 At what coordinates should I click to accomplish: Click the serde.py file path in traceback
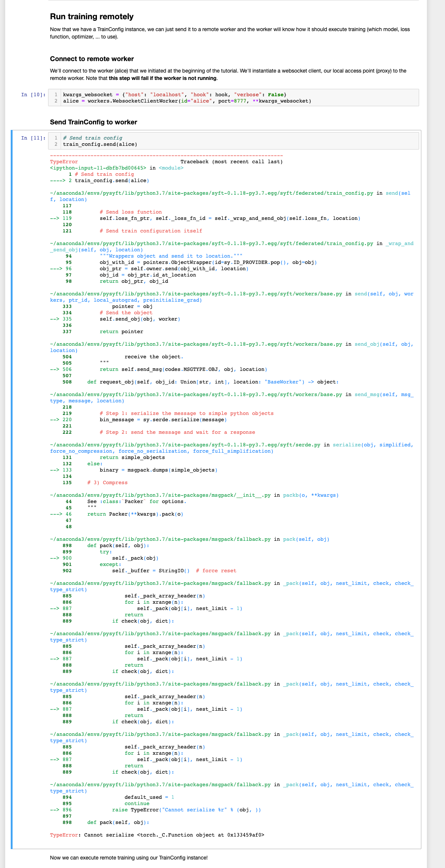[185, 445]
